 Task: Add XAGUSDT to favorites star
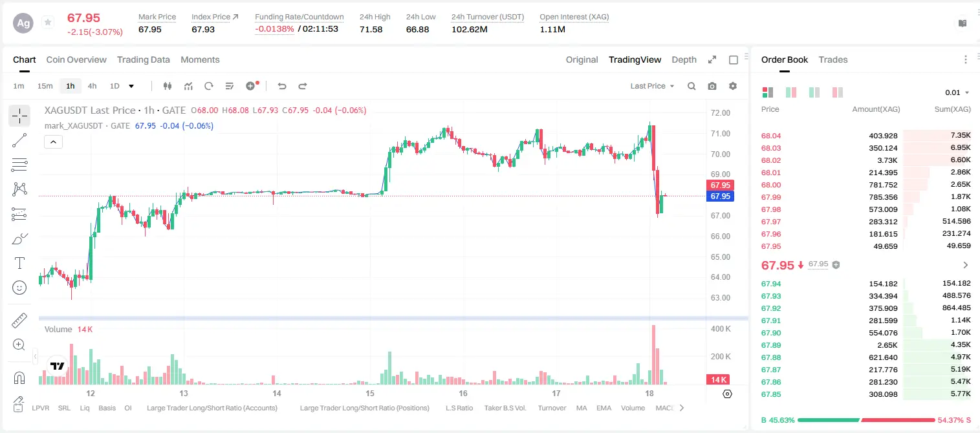48,23
